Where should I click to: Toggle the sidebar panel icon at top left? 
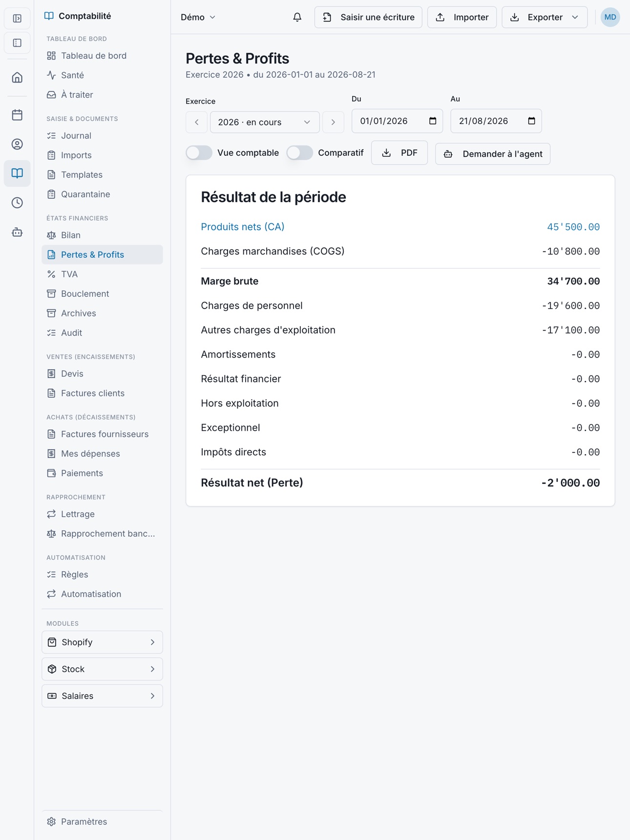pyautogui.click(x=17, y=19)
